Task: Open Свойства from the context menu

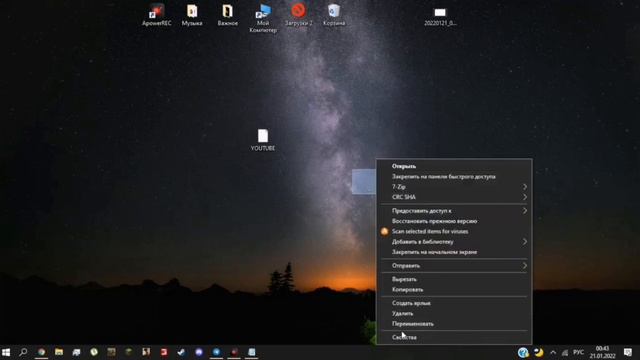Action: pyautogui.click(x=454, y=337)
